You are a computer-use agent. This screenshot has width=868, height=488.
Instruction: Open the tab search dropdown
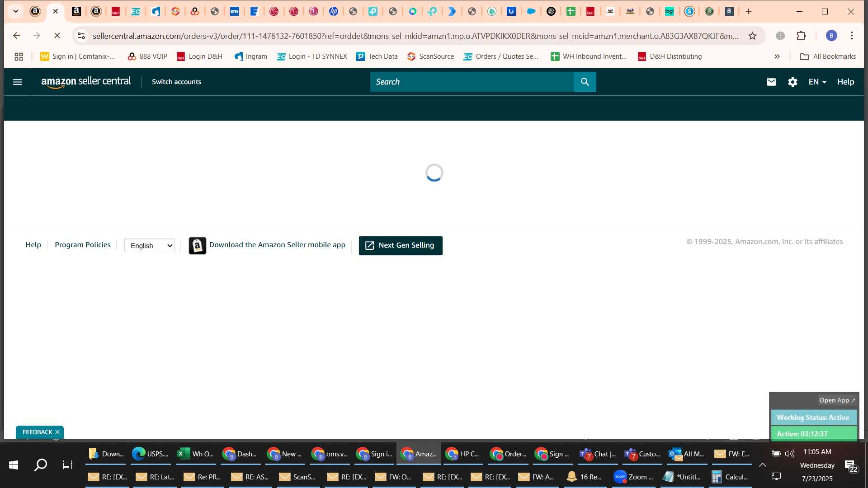click(x=15, y=11)
